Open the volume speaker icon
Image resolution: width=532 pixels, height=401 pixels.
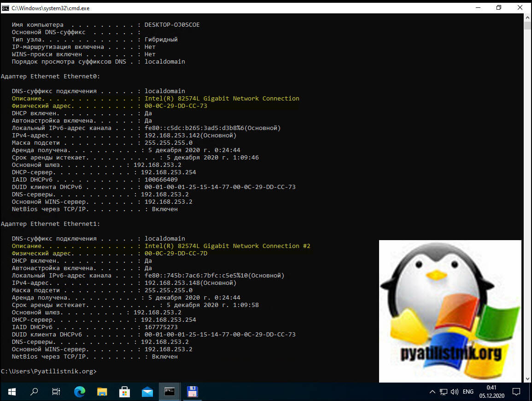point(454,392)
